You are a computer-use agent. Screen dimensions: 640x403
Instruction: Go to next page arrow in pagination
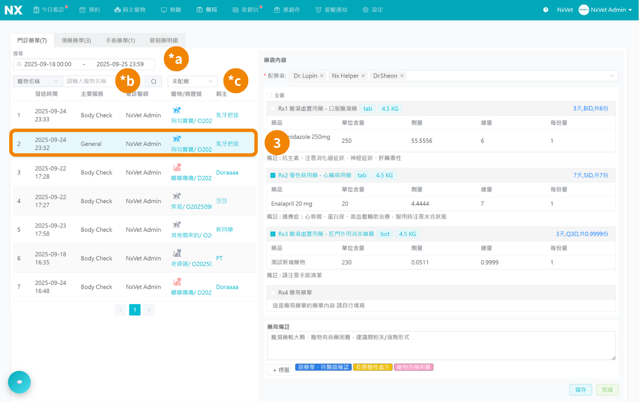point(149,310)
